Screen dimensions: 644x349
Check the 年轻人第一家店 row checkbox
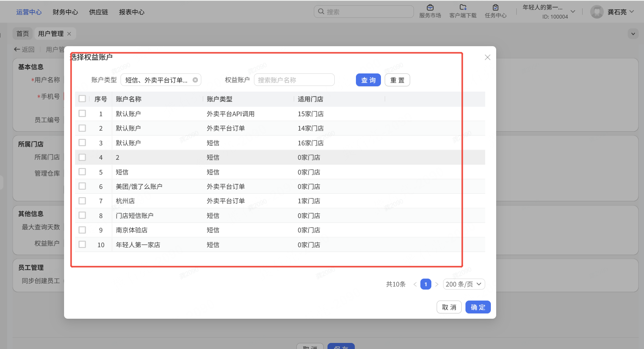click(x=82, y=245)
